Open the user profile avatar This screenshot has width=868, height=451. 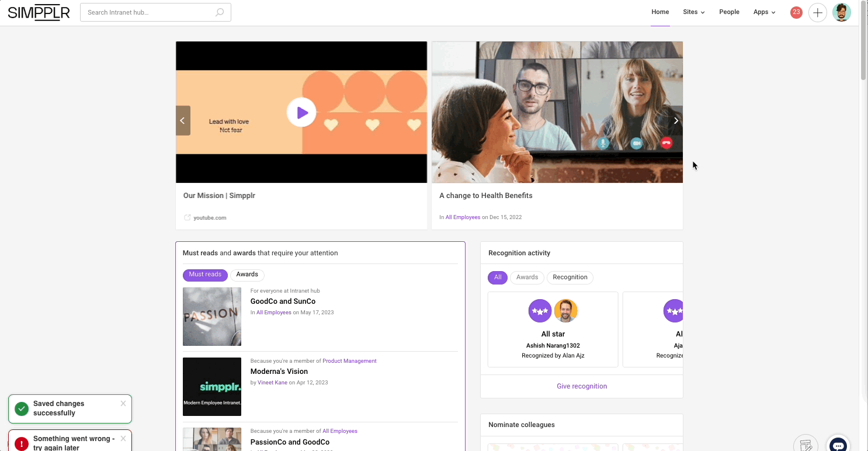[842, 12]
